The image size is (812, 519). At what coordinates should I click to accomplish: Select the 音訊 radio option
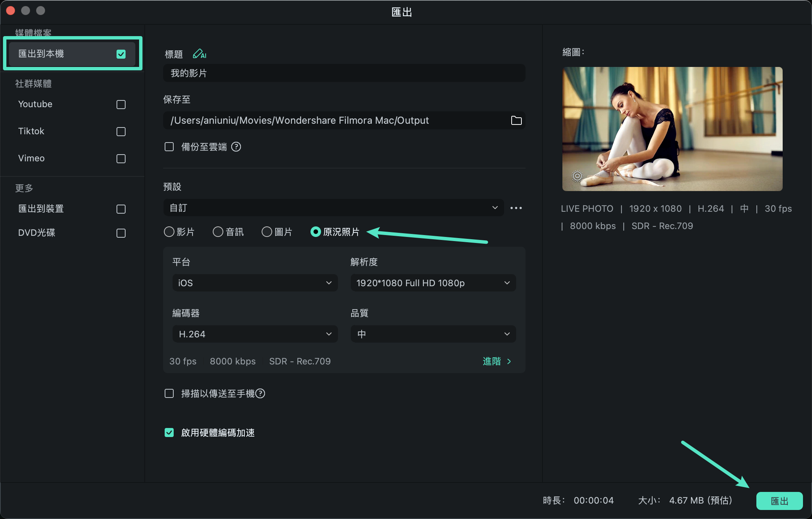pyautogui.click(x=218, y=232)
